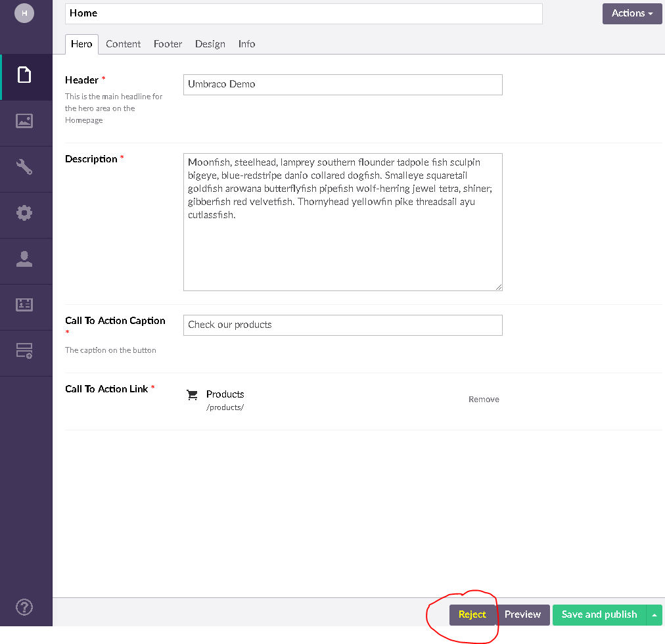
Task: Click the Preview button
Action: coord(522,614)
